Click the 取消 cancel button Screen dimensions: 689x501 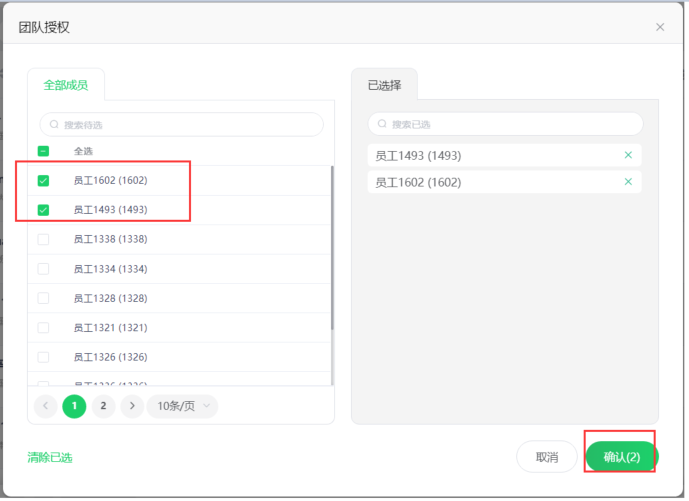[546, 457]
